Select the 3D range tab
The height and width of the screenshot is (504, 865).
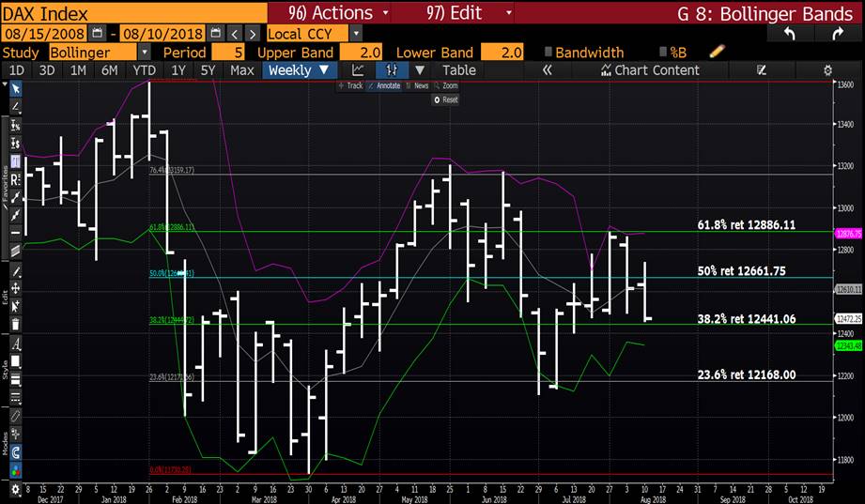click(x=47, y=70)
